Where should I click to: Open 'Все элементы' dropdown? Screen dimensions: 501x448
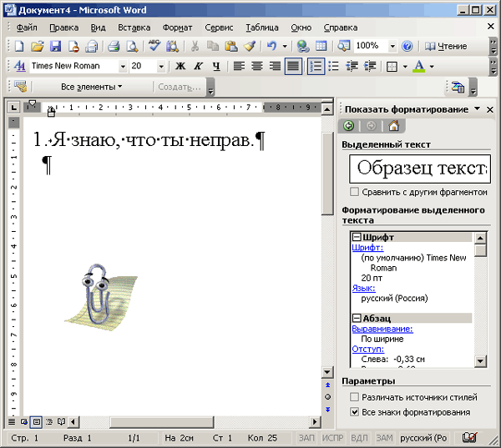tap(92, 87)
